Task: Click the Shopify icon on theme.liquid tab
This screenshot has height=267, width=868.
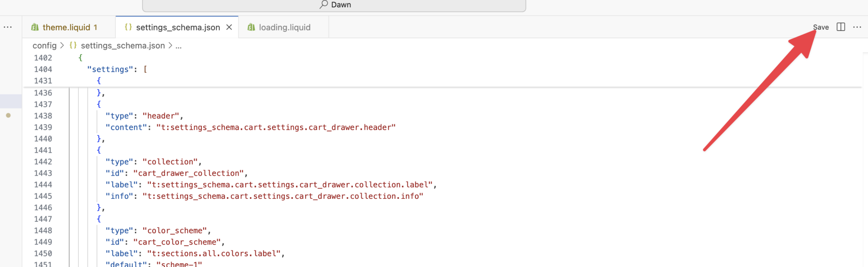Action: coord(35,28)
